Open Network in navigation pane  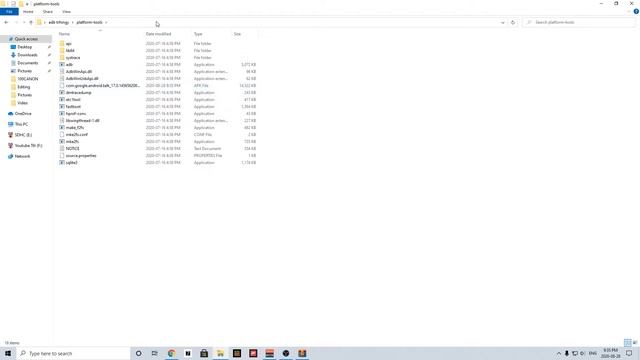pyautogui.click(x=22, y=156)
